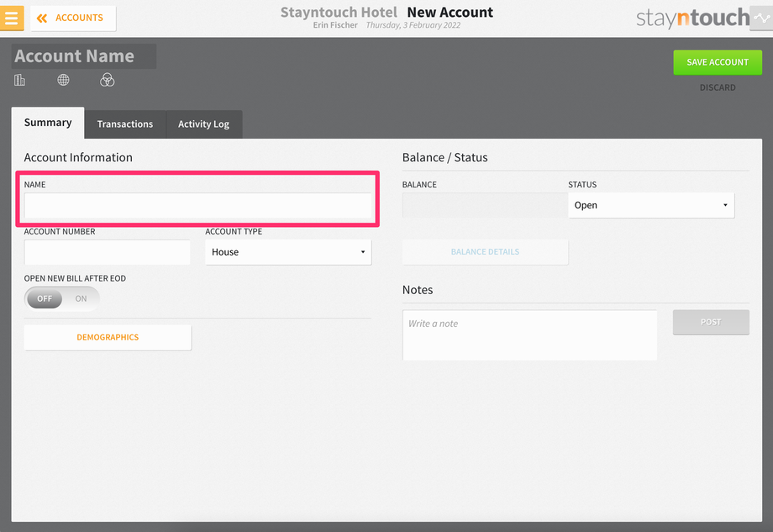
Task: Open the Account Type dropdown
Action: point(288,252)
